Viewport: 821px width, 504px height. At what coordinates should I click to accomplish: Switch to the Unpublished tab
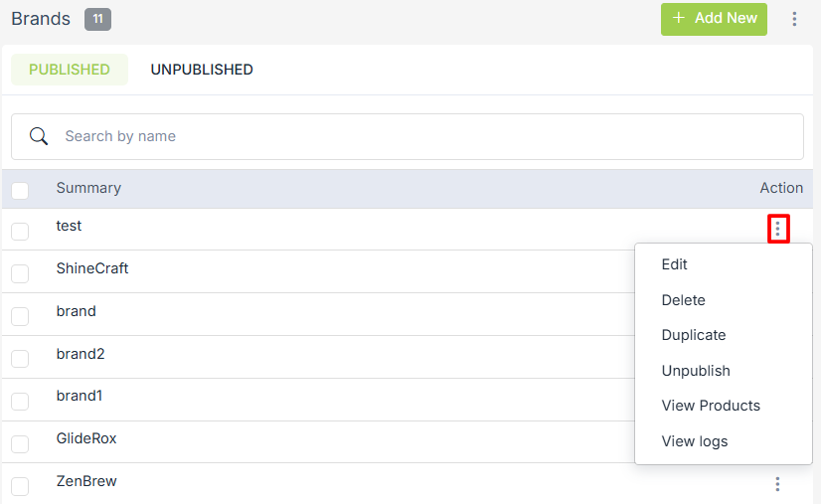[x=202, y=70]
